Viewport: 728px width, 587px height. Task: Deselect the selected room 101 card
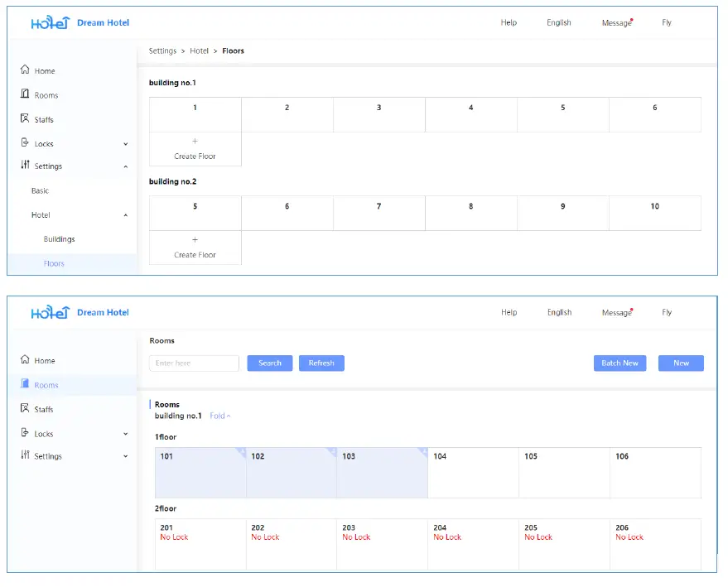tap(200, 473)
